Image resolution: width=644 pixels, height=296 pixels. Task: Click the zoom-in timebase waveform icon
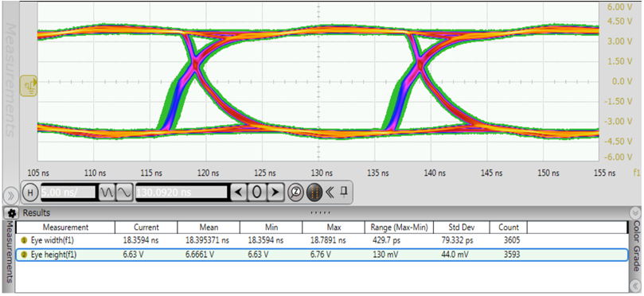point(124,192)
